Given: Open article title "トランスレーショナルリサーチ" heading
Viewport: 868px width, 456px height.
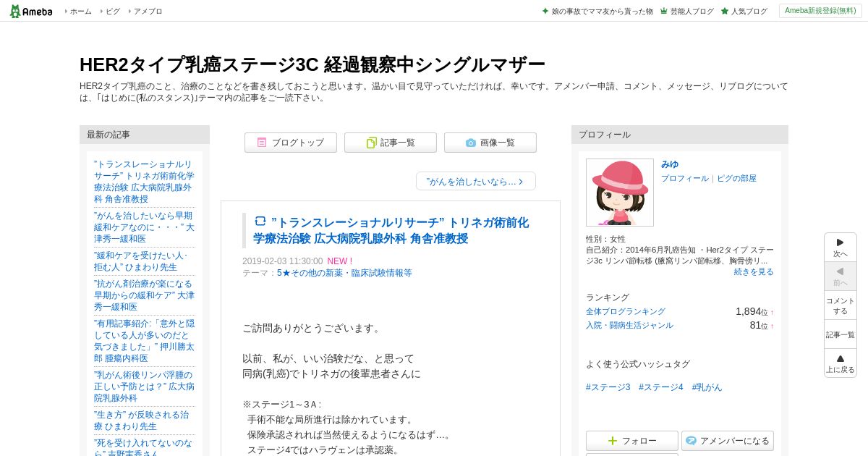Looking at the screenshot, I should (391, 230).
